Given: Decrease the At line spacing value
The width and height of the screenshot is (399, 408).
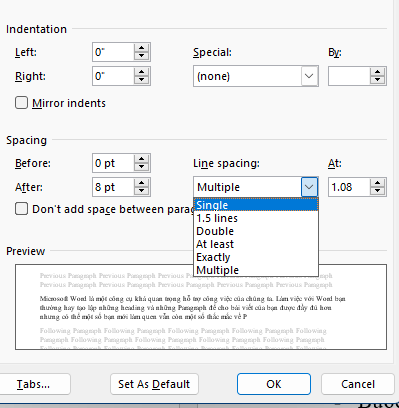Looking at the screenshot, I should tap(377, 191).
